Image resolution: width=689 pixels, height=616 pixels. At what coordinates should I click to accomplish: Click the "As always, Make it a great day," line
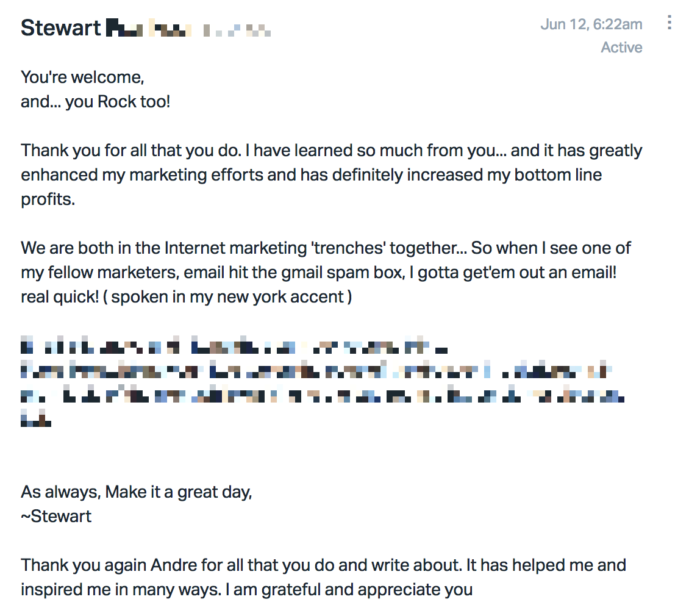(x=136, y=492)
